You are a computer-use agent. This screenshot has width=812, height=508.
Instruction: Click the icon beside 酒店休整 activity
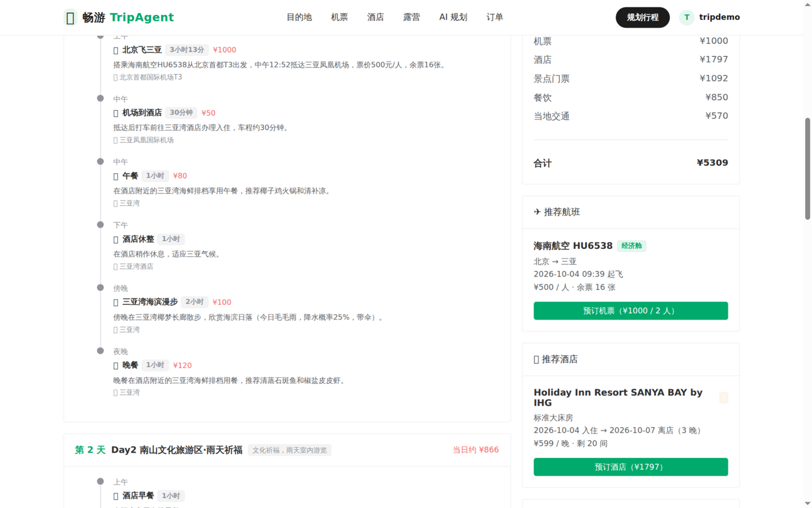(116, 239)
